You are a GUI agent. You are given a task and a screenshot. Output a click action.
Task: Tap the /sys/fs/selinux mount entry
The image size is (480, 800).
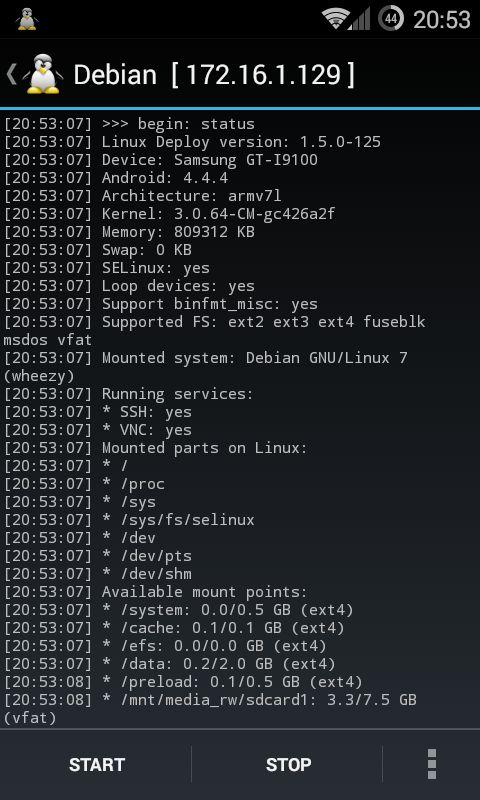[129, 519]
